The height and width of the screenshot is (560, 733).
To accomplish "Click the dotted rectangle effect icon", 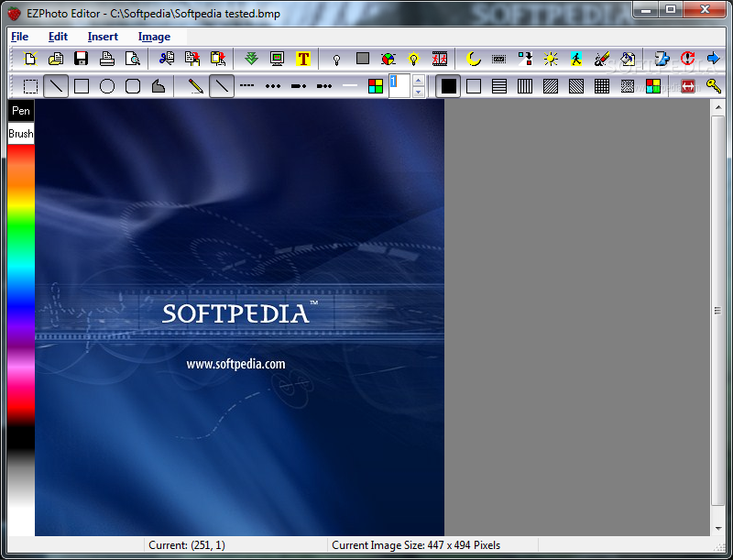I will point(499,59).
